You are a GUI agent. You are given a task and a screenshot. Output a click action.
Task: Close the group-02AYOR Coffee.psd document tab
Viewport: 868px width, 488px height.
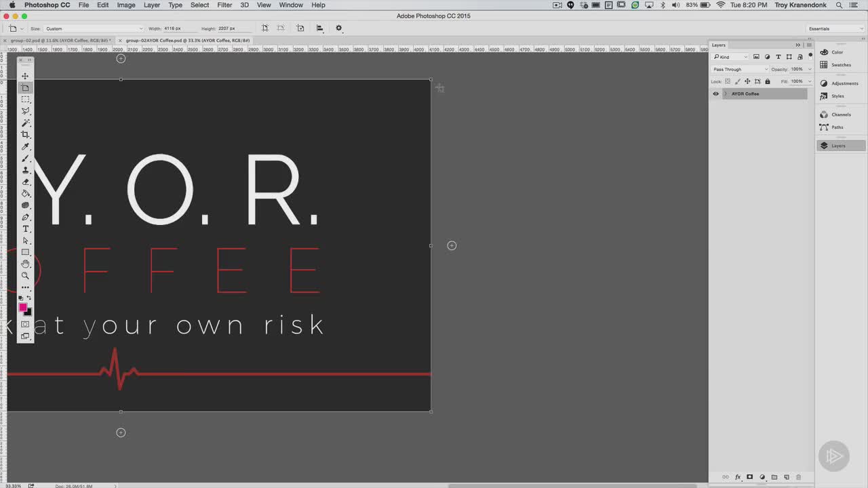121,41
